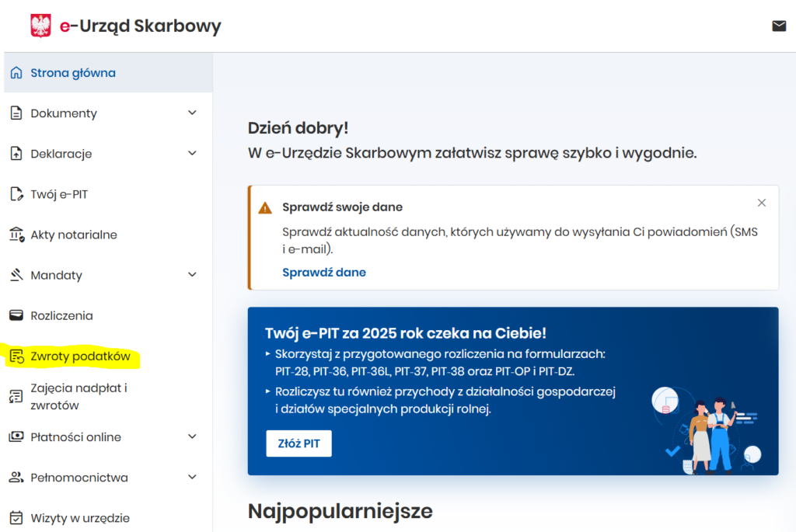The image size is (796, 532).
Task: Expand the Mandaty menu chevron
Action: (192, 275)
